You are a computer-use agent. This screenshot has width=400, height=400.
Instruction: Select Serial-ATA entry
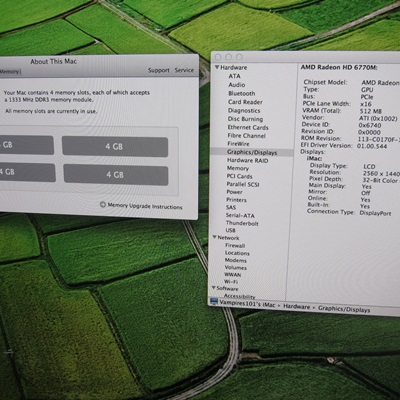[240, 215]
